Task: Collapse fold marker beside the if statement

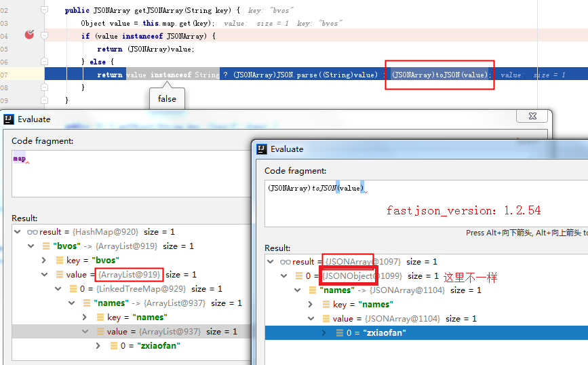Action: pyautogui.click(x=44, y=36)
